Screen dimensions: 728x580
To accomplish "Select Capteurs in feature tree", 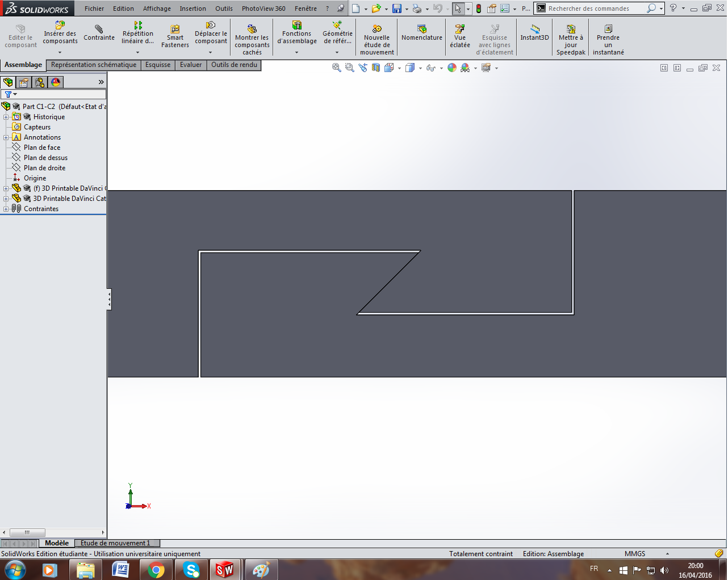I will tap(37, 127).
